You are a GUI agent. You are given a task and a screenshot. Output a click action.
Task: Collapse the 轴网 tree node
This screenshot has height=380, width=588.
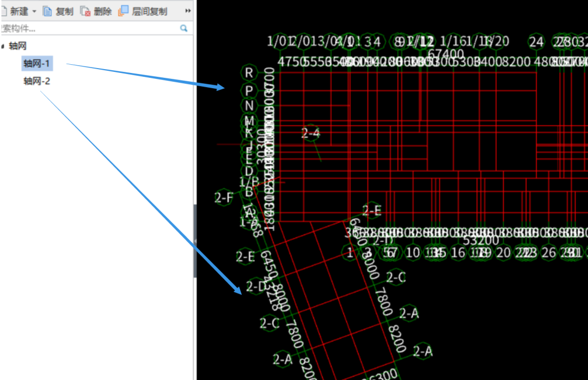pos(3,46)
